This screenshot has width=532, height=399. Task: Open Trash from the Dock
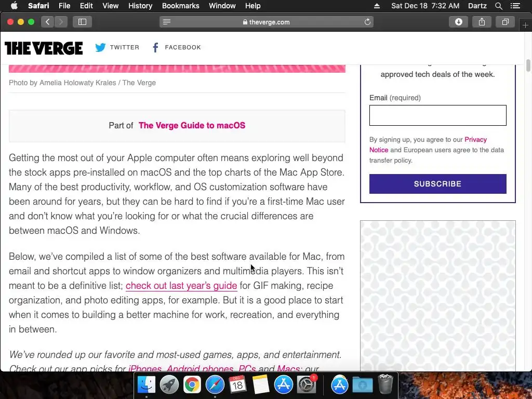click(385, 384)
